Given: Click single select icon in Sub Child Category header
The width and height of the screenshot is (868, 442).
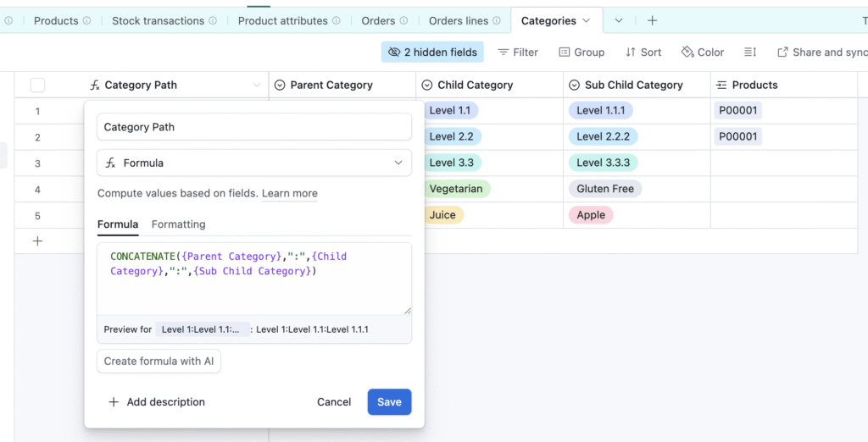Looking at the screenshot, I should pyautogui.click(x=574, y=86).
